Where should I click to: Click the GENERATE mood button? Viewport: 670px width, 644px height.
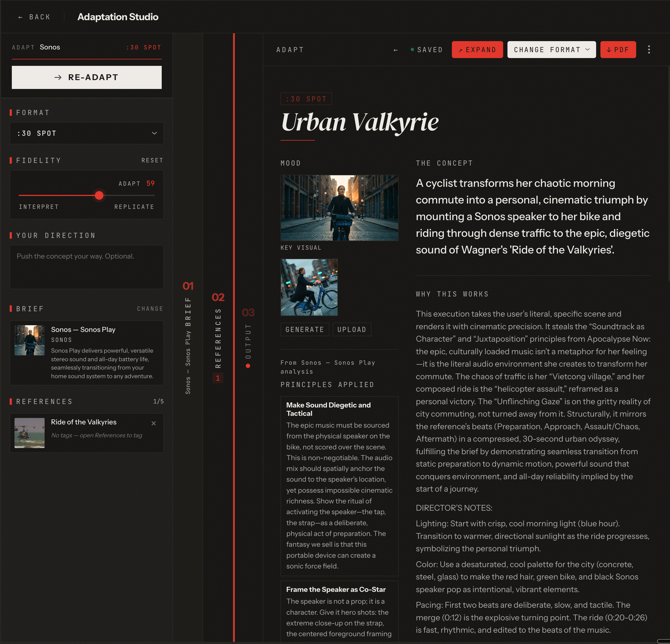tap(305, 329)
